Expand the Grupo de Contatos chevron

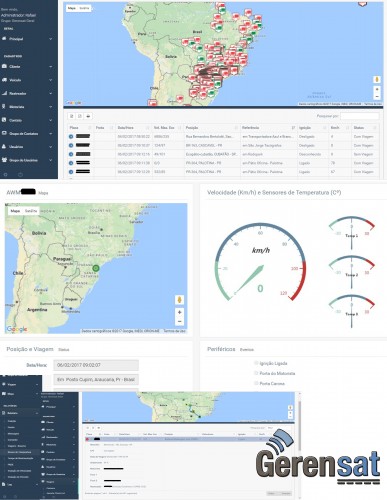(51, 134)
